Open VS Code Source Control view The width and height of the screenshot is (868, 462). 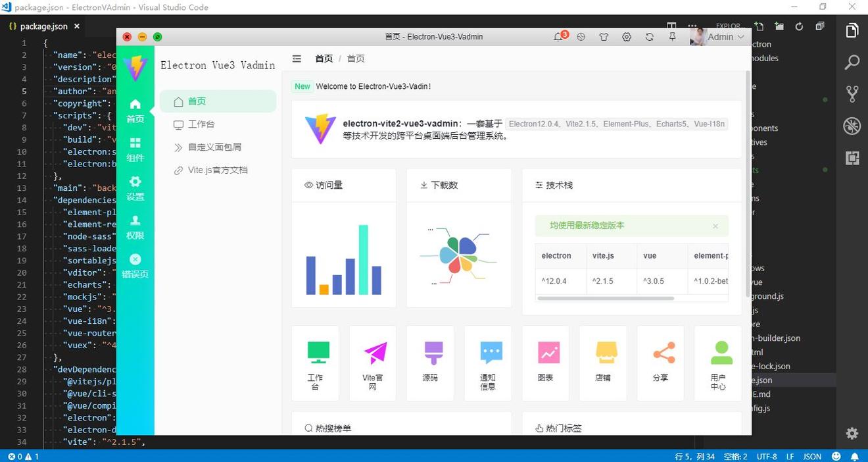(852, 94)
